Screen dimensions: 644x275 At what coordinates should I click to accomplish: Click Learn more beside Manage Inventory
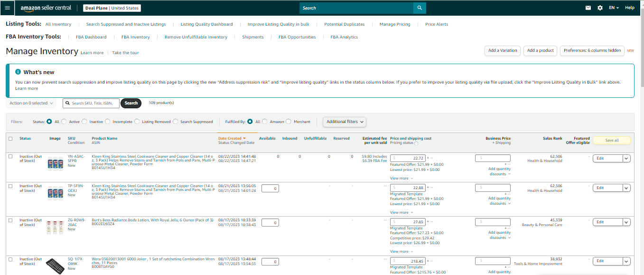pos(92,53)
